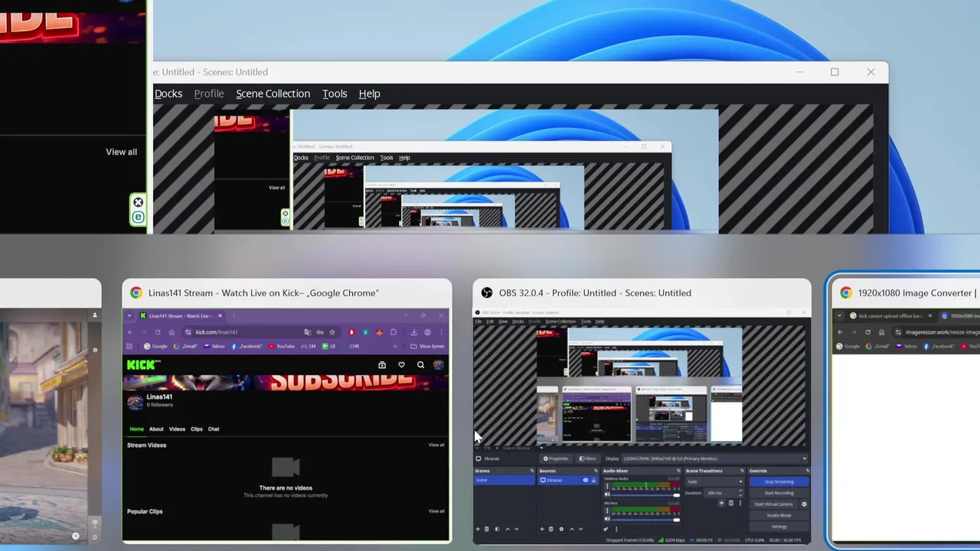
Task: Click the reload icon in the Image Converter Chrome window
Action: click(x=867, y=332)
